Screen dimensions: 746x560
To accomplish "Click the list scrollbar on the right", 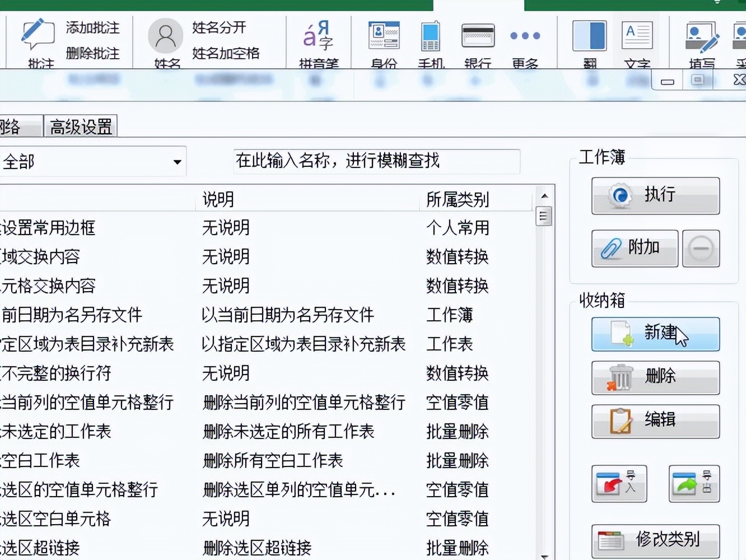I will tap(543, 216).
